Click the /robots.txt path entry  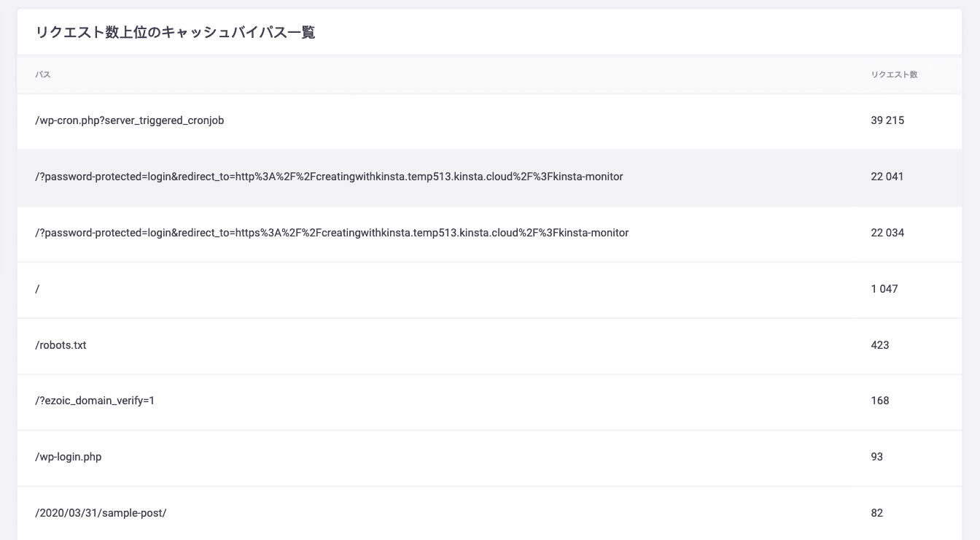[x=61, y=345]
